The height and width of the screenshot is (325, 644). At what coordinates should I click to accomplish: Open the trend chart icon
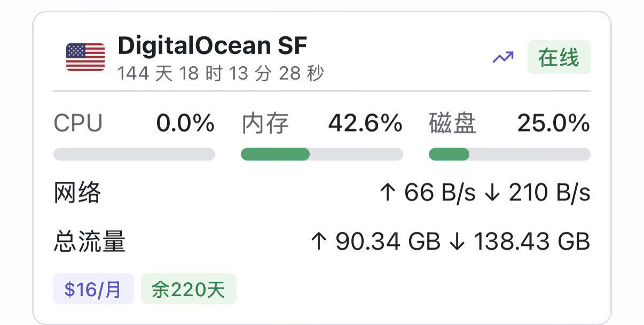click(503, 57)
